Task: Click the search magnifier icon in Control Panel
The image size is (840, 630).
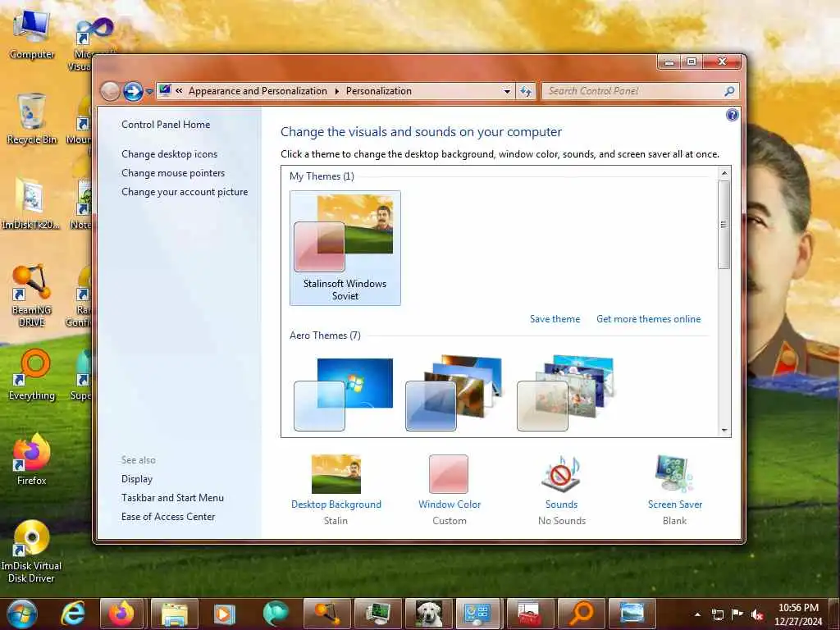Action: 729,91
